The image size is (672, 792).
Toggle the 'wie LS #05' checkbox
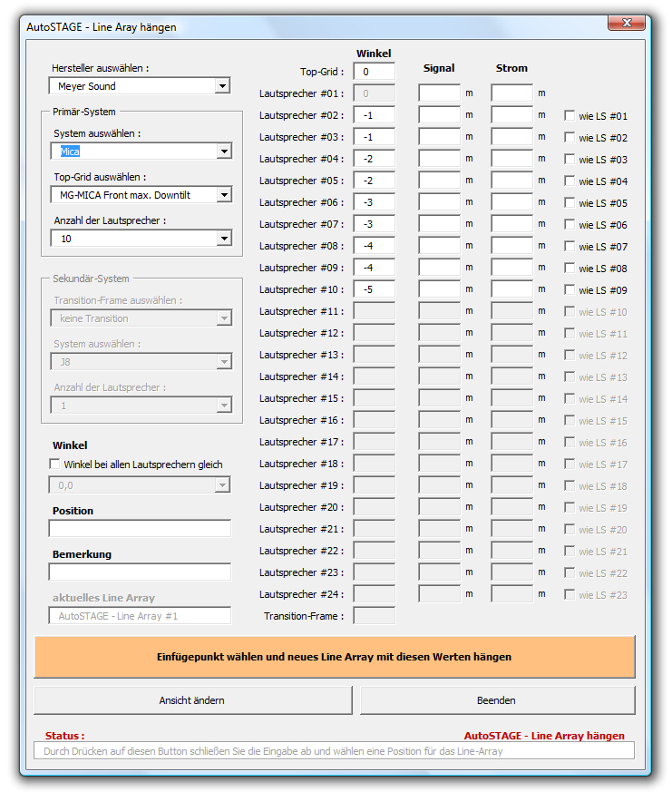tap(569, 203)
